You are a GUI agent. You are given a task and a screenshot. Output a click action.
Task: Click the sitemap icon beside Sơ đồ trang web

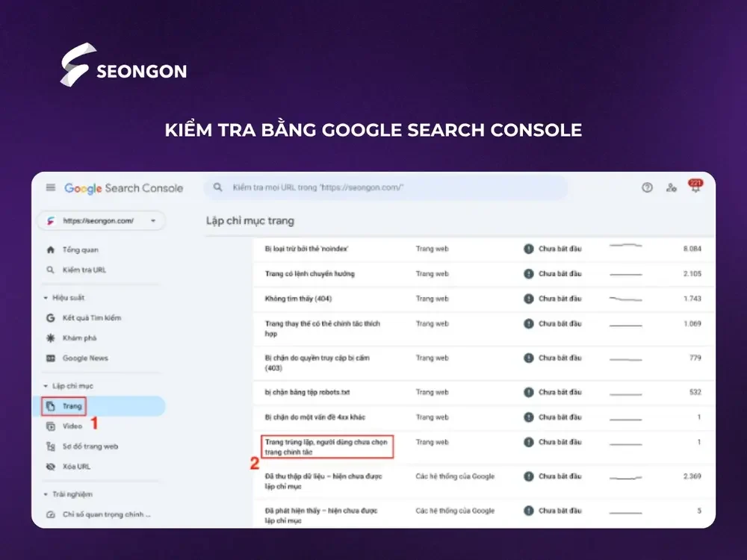51,447
